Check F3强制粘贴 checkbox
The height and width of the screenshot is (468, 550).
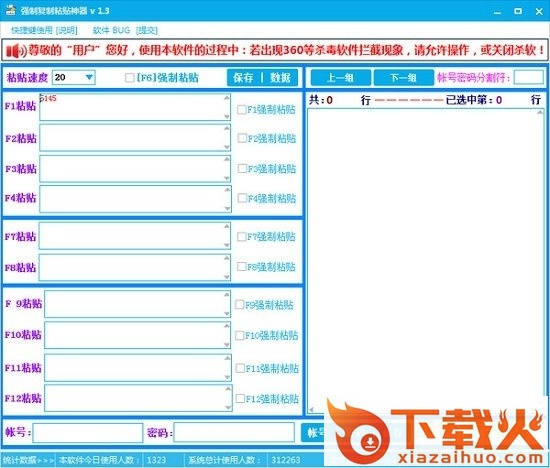(x=242, y=168)
